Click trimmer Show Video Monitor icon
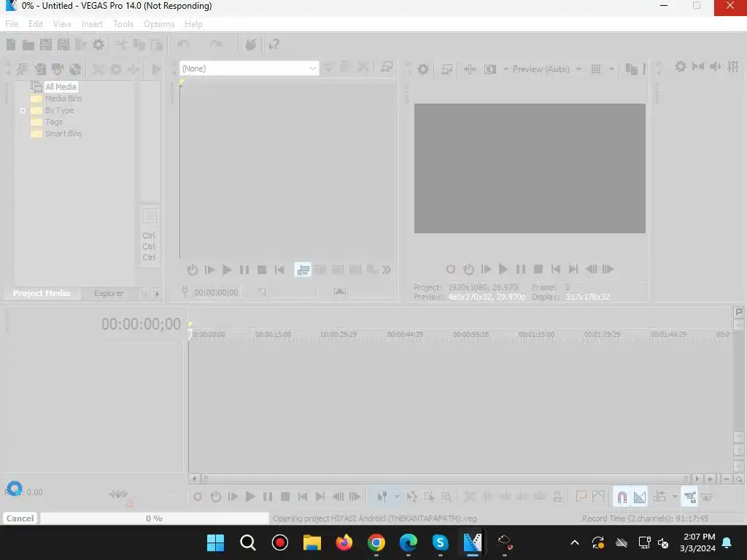 [x=387, y=67]
